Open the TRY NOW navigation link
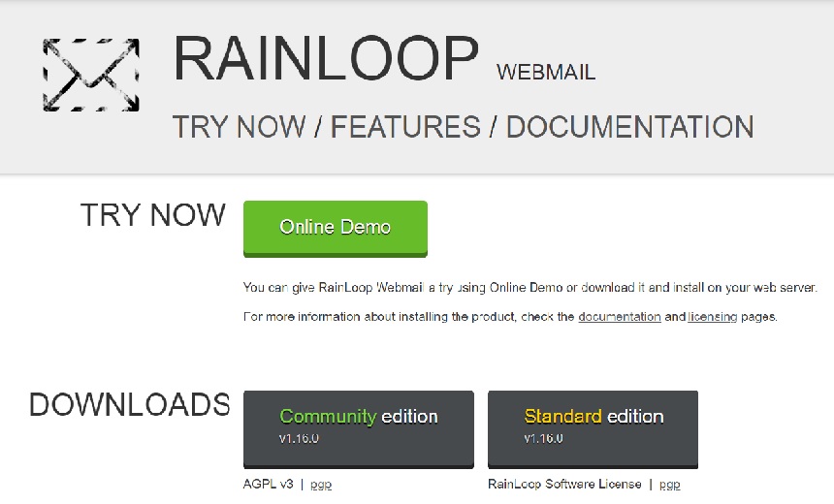 pyautogui.click(x=240, y=127)
